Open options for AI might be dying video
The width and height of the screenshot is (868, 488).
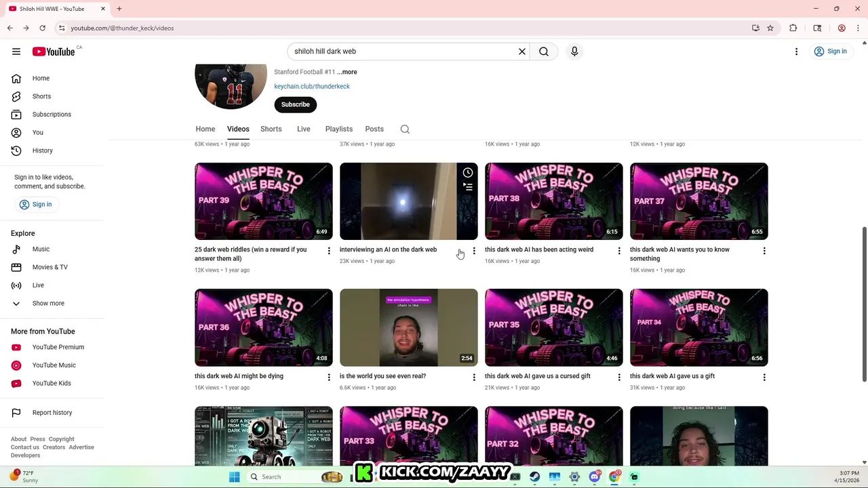click(329, 378)
